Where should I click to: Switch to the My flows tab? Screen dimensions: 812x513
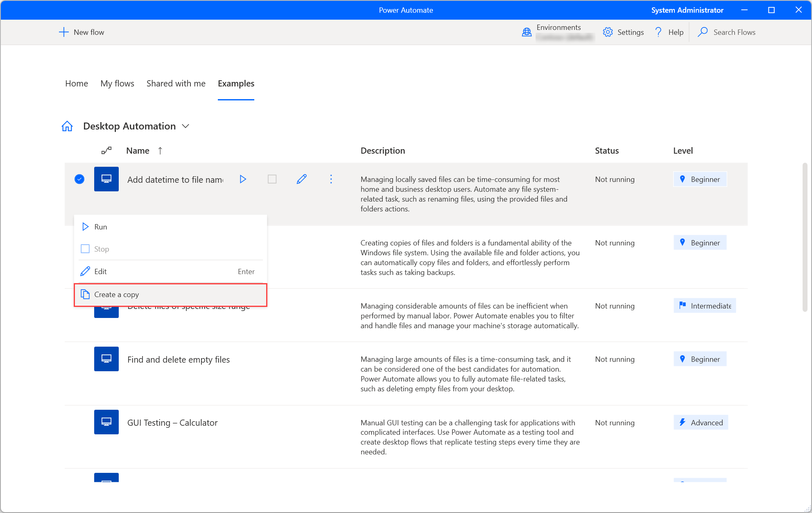pyautogui.click(x=118, y=83)
